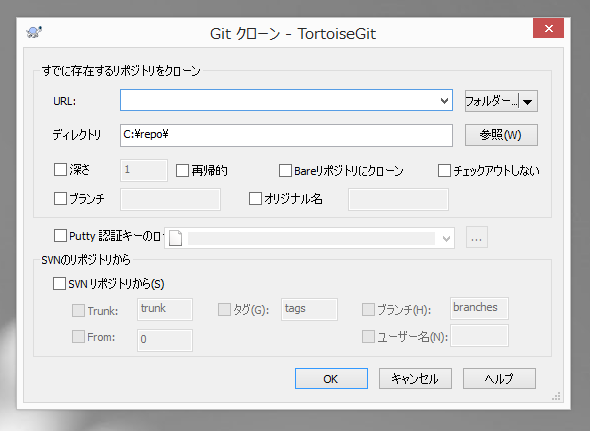Image resolution: width=590 pixels, height=431 pixels.
Task: Check the Putty 認証キー checkbox
Action: click(60, 236)
